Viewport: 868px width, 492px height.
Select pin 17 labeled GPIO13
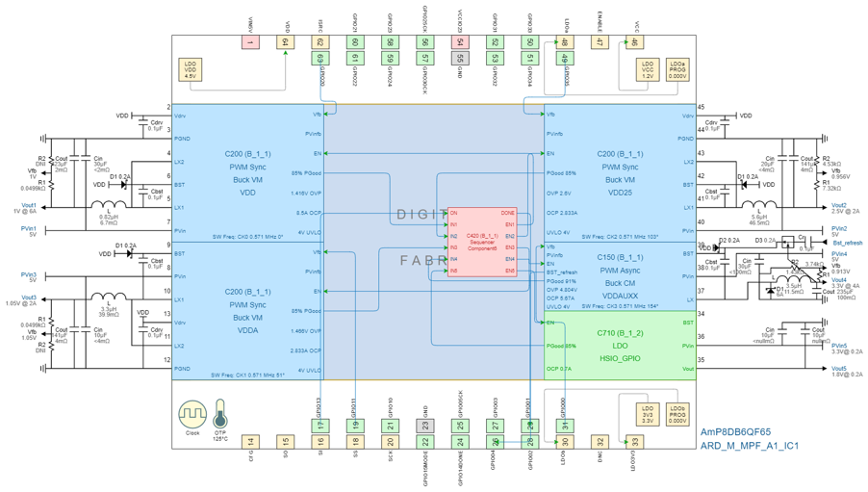point(320,425)
